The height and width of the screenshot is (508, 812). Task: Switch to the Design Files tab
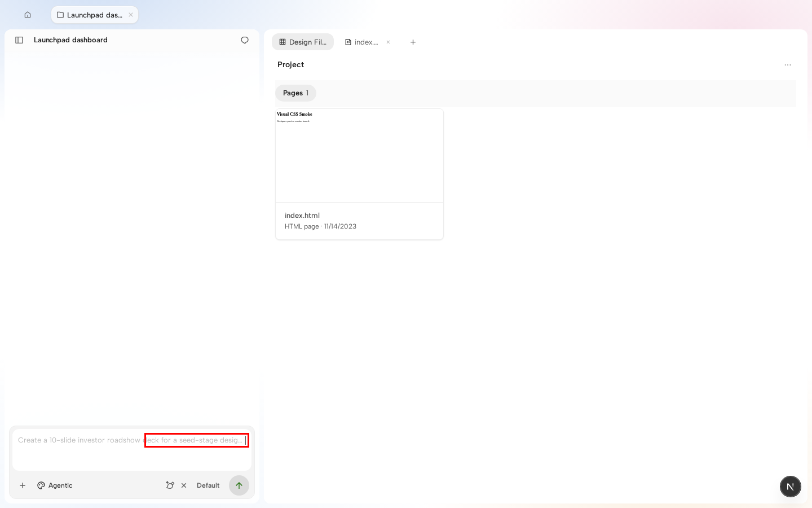(x=303, y=42)
